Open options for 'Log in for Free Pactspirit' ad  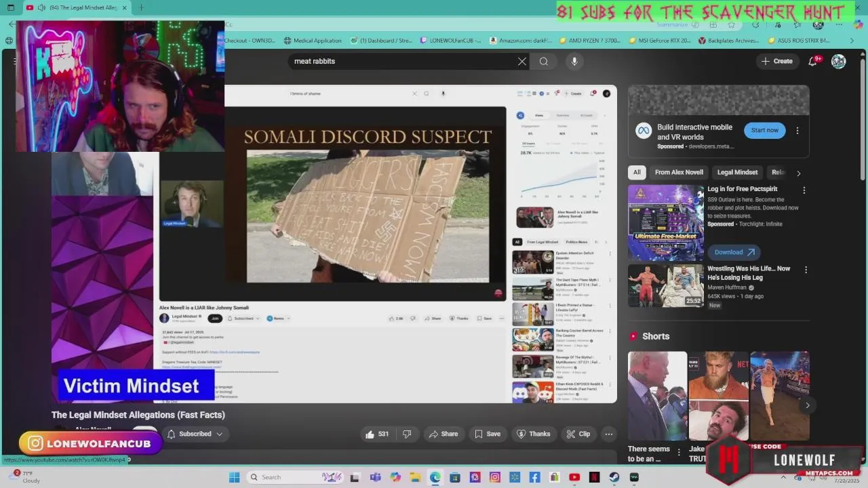[x=804, y=190]
